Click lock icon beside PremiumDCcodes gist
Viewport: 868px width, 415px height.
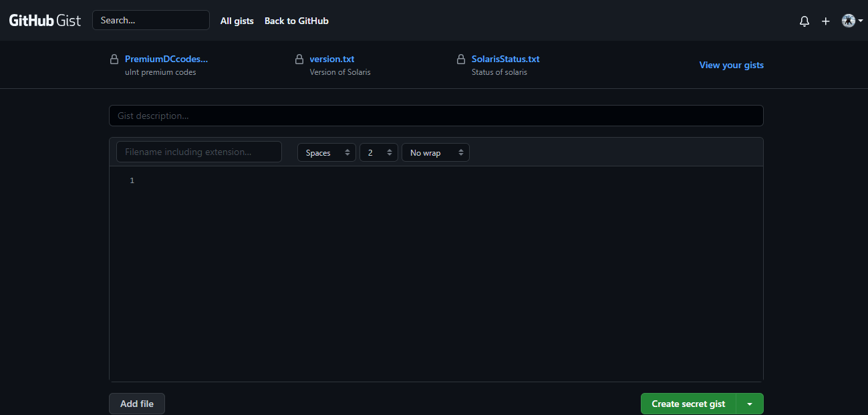115,59
